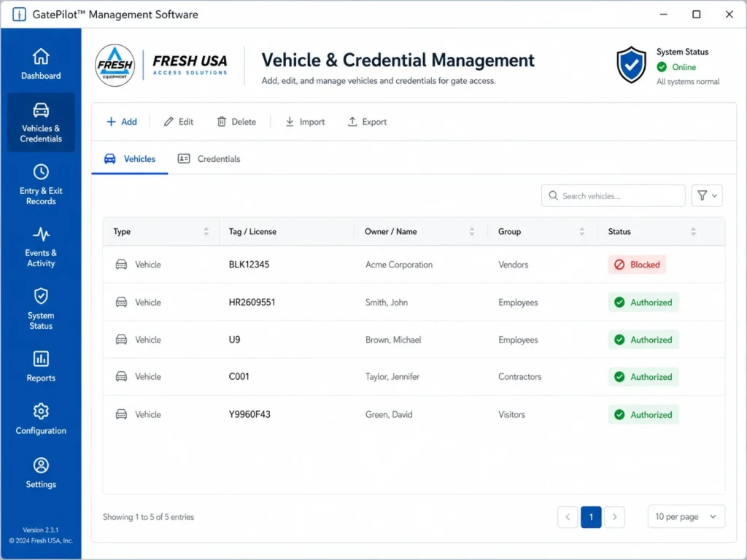This screenshot has height=560, width=747.
Task: Open Entry & Exit Records clock icon
Action: [41, 171]
